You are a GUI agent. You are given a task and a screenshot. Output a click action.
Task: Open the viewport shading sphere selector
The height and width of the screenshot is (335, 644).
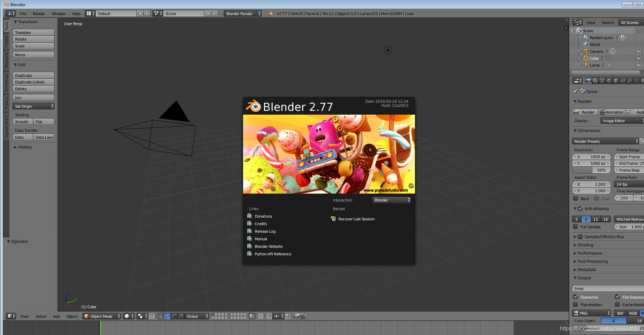tap(129, 316)
